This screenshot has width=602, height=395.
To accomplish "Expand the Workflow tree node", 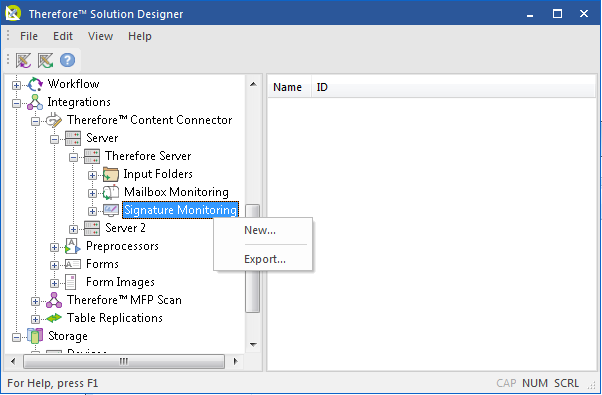I will point(16,85).
